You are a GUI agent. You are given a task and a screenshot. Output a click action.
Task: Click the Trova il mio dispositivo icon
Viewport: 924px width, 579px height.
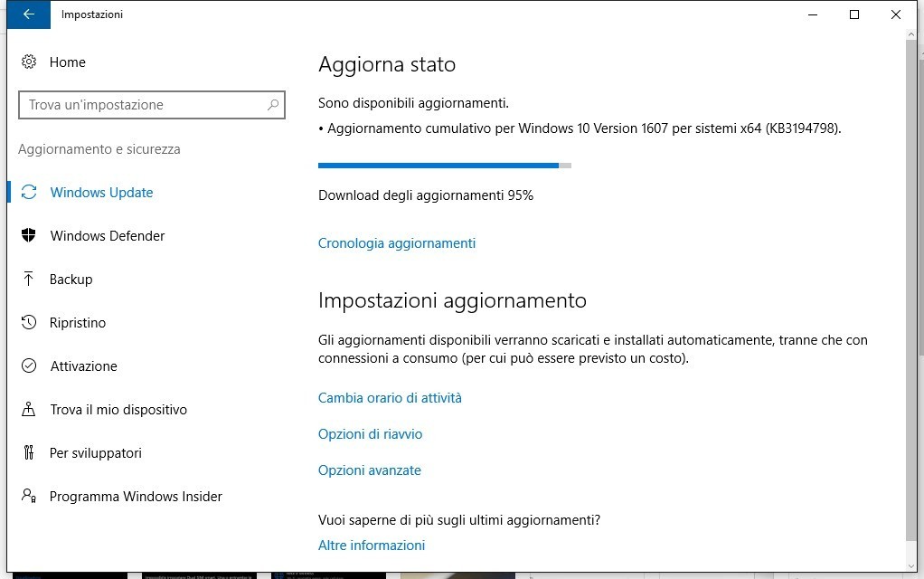(x=29, y=410)
